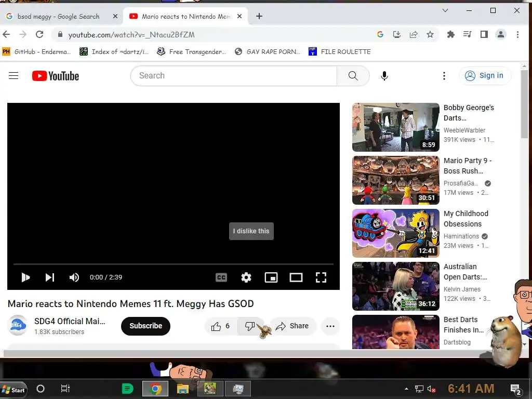Open Australian Open Darts video title
Image resolution: width=532 pixels, height=399 pixels.
coord(465,272)
